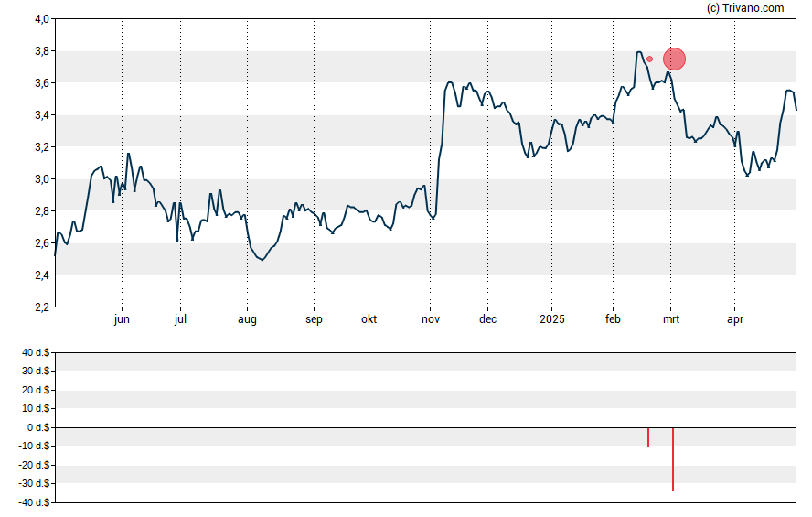This screenshot has height=517, width=812.
Task: Click the large red insider-trade bubble near March
Action: click(x=674, y=59)
